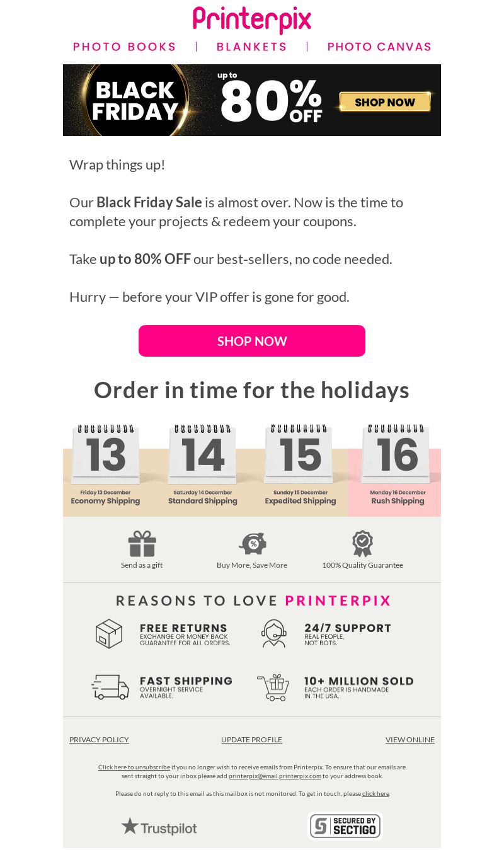Click here to unsubscribe link
The height and width of the screenshot is (850, 504).
[x=134, y=767]
